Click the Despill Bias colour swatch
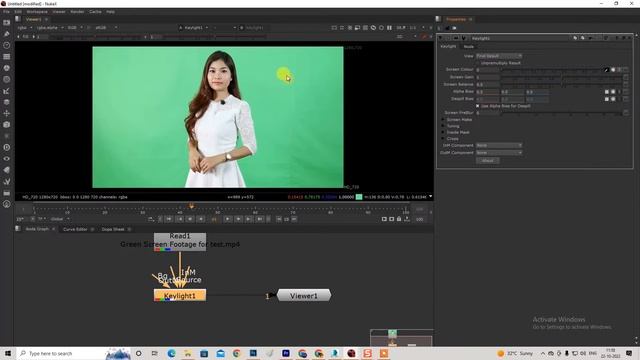The height and width of the screenshot is (360, 640). [x=607, y=99]
